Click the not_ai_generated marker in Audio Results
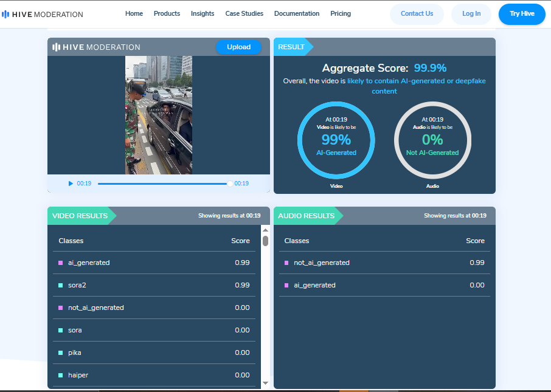This screenshot has width=551, height=392. 286,263
